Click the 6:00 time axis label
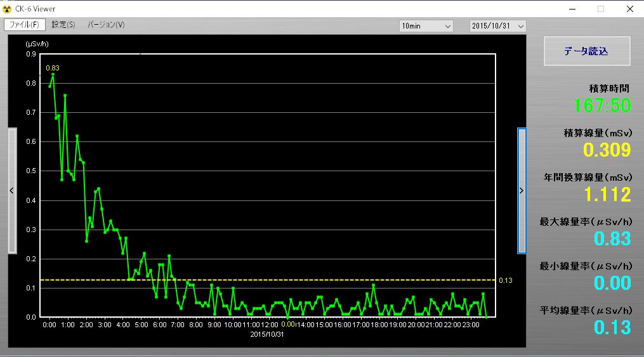Image resolution: width=644 pixels, height=357 pixels. (x=160, y=325)
